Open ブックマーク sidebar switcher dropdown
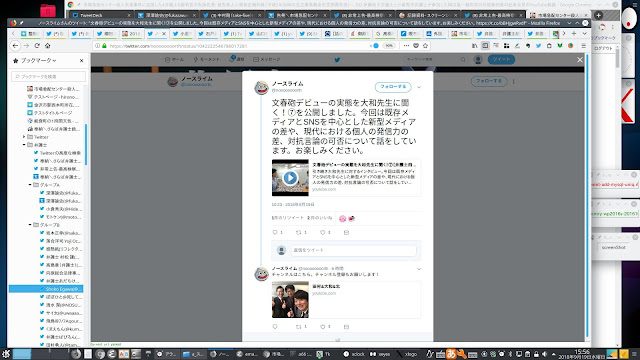Viewport: 640px width, 360px height. [38, 60]
